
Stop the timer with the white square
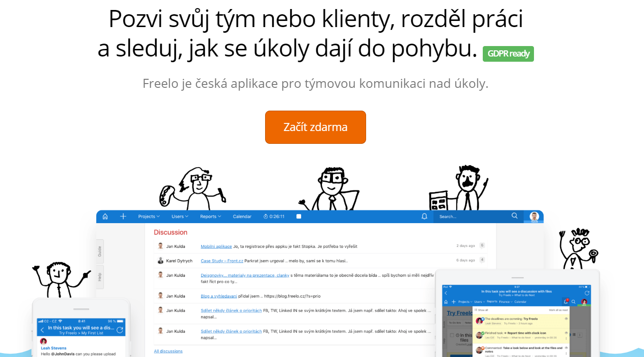click(299, 216)
